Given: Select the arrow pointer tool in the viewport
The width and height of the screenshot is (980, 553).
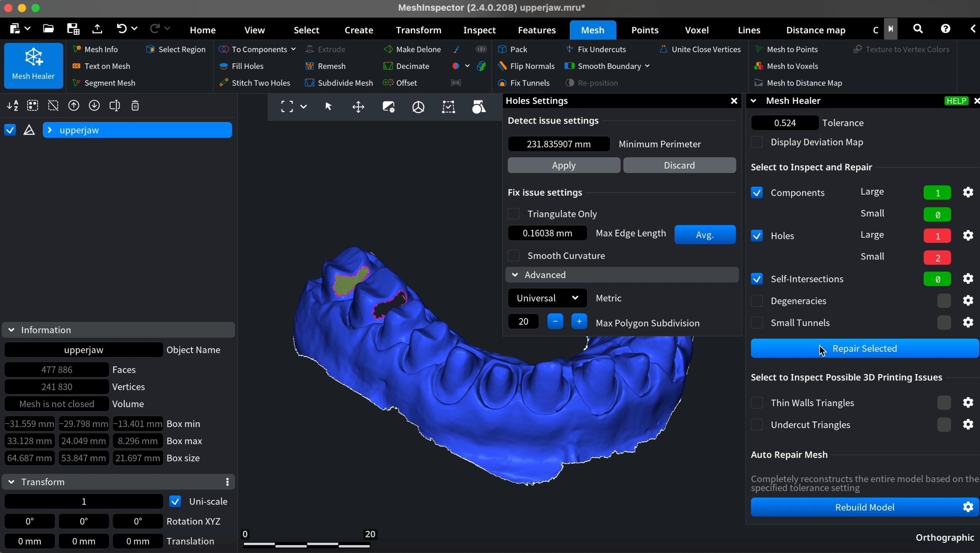Looking at the screenshot, I should [328, 107].
